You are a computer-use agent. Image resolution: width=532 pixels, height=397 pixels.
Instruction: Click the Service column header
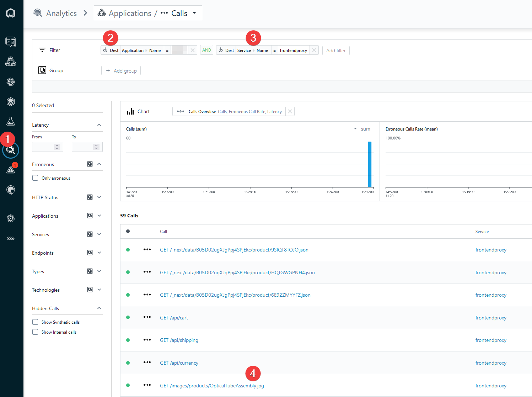tap(482, 231)
